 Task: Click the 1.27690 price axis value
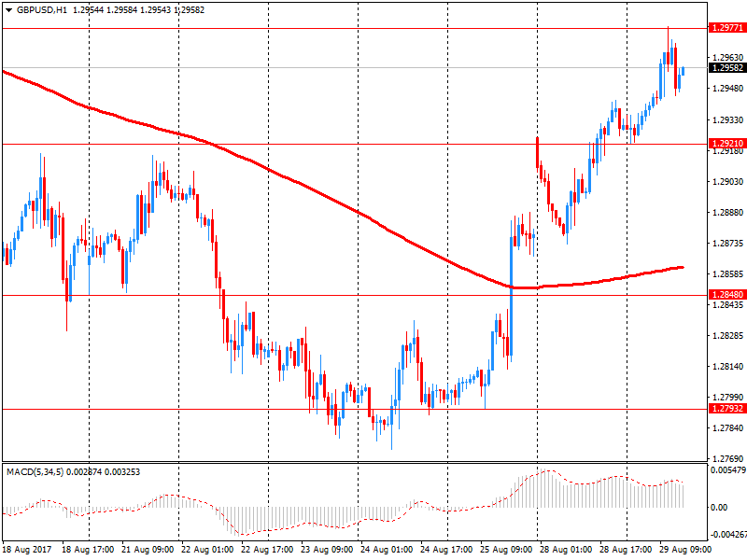(x=728, y=459)
